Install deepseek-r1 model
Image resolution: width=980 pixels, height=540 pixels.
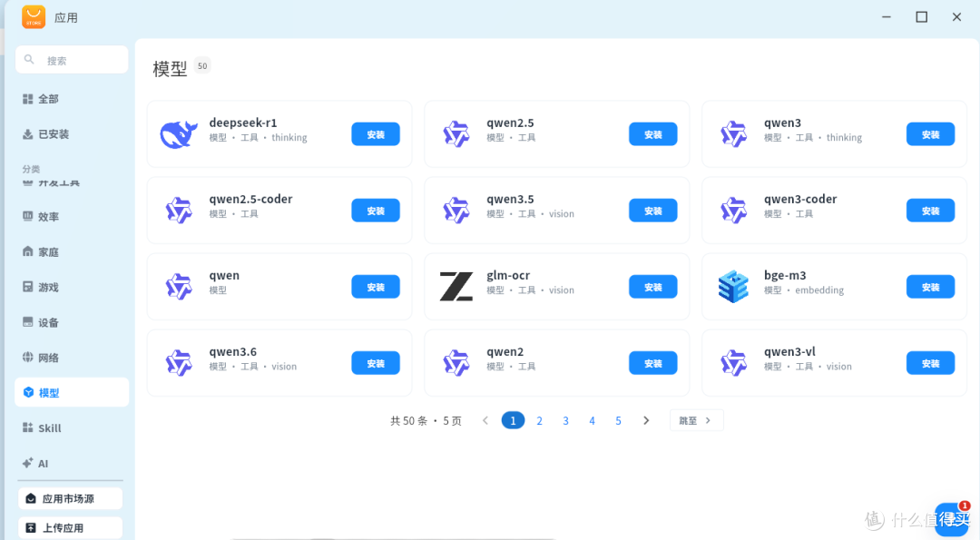pyautogui.click(x=376, y=134)
